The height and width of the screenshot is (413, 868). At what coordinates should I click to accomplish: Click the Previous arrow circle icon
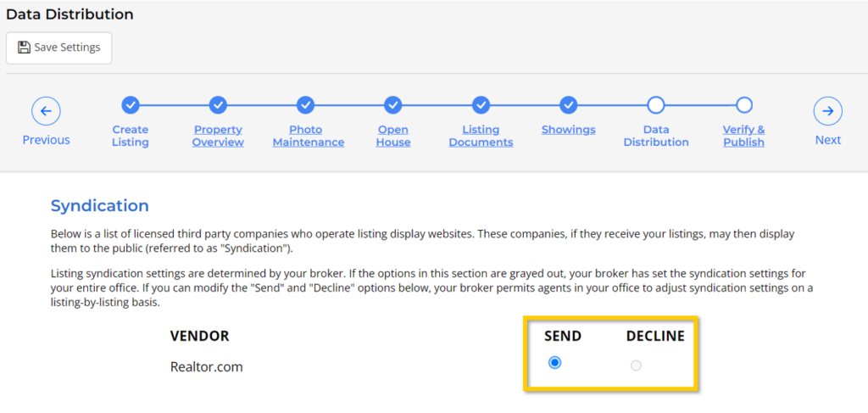[x=46, y=111]
